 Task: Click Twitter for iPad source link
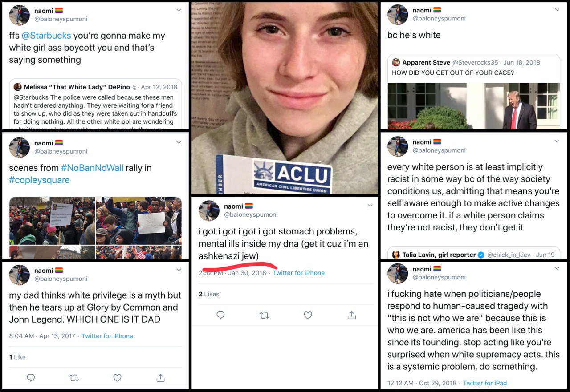[x=484, y=383]
